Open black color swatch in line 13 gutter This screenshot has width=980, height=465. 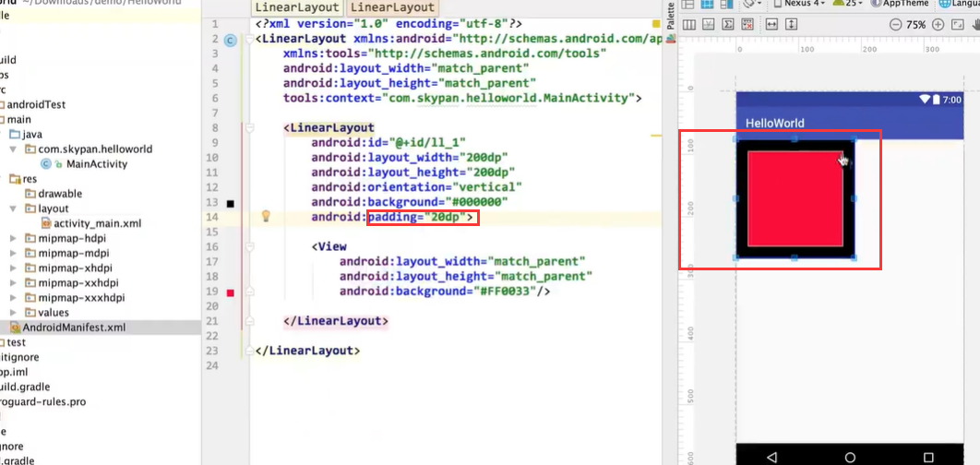click(x=231, y=204)
